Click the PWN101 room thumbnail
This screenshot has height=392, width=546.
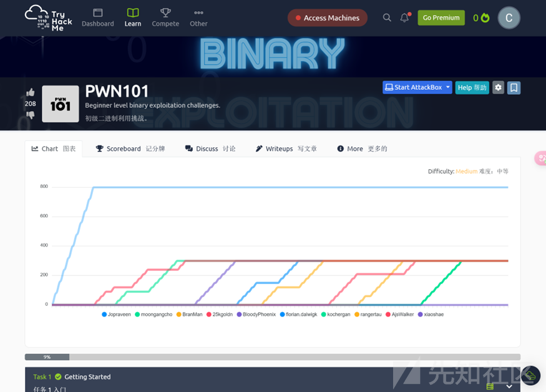pos(61,104)
